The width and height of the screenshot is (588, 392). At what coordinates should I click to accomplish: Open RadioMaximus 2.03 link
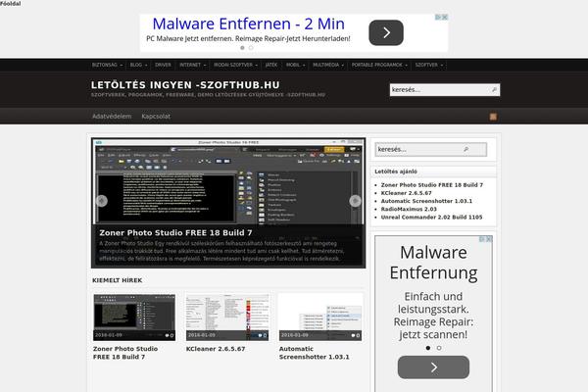pyautogui.click(x=409, y=209)
